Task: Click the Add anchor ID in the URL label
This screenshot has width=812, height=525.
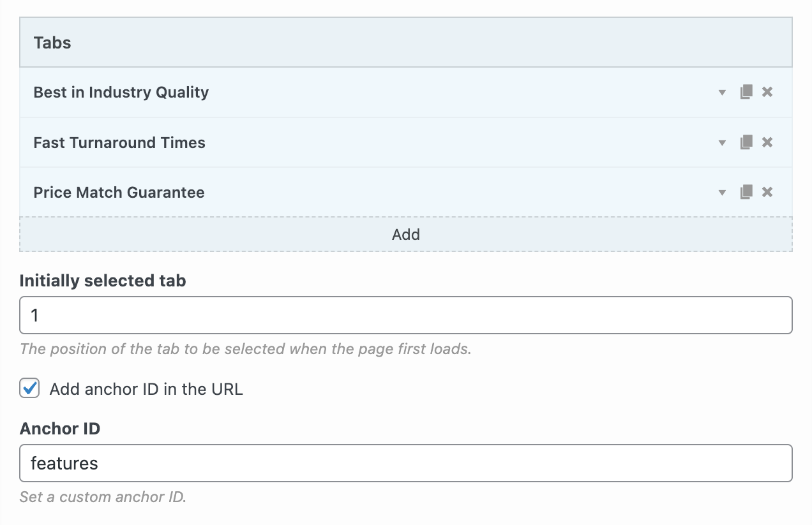Action: pos(146,389)
